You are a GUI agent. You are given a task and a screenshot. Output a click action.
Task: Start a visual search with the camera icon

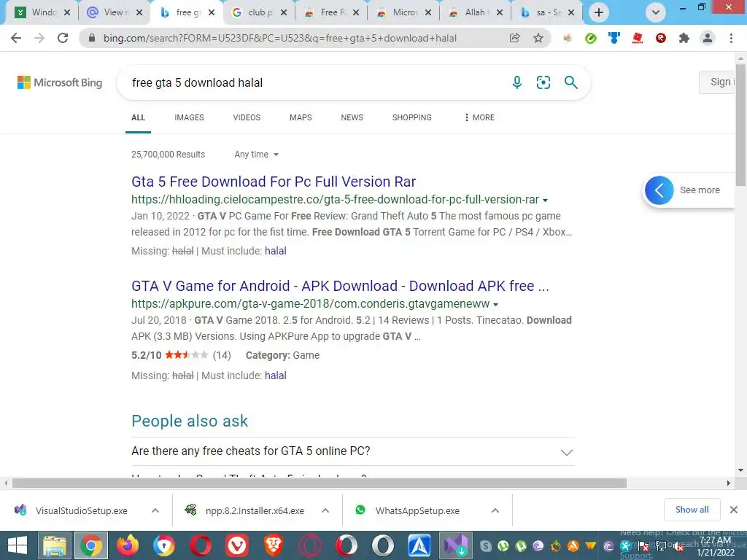pyautogui.click(x=543, y=82)
